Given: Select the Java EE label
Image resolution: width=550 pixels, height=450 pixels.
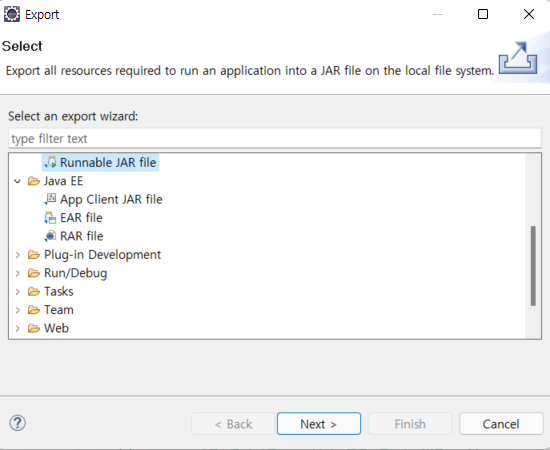Looking at the screenshot, I should point(63,181).
